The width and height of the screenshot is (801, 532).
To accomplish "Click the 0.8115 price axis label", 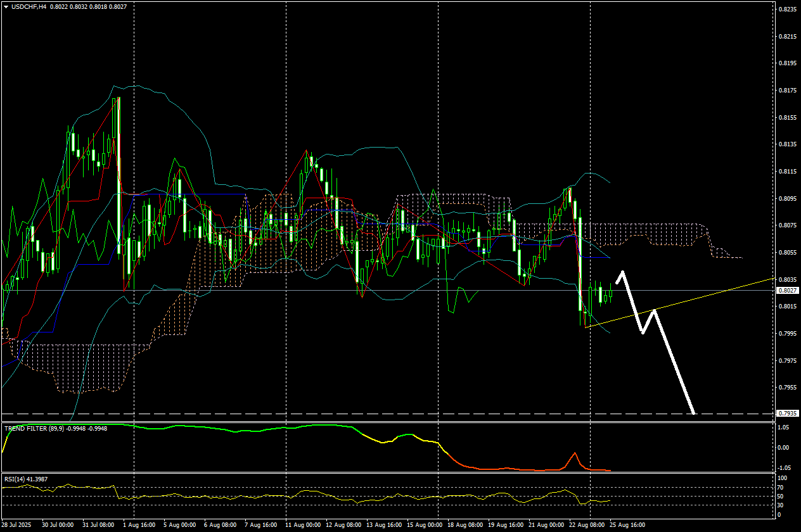I will click(788, 172).
